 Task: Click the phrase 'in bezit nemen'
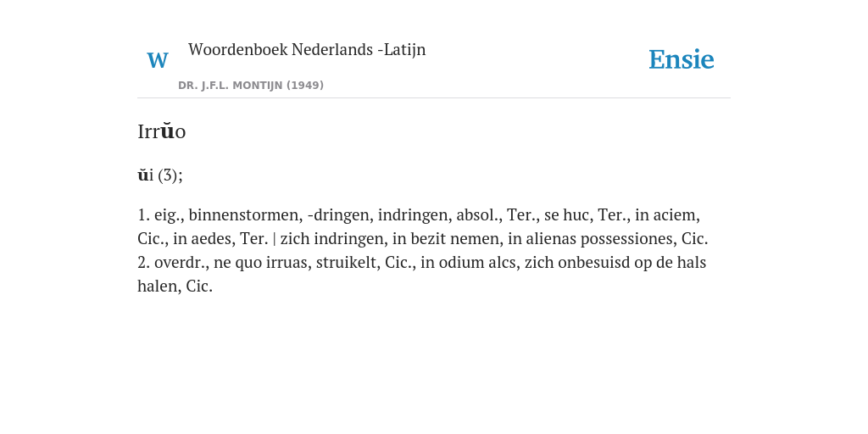coord(446,238)
